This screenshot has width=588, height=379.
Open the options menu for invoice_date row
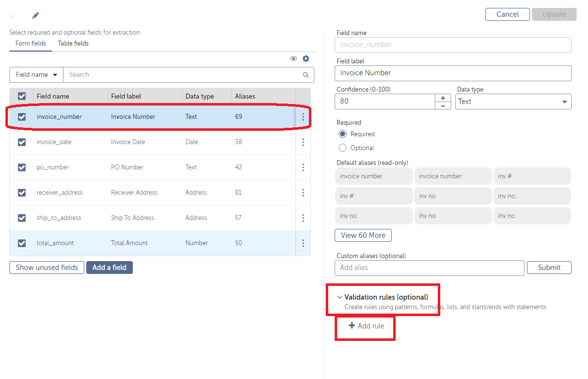[x=303, y=142]
